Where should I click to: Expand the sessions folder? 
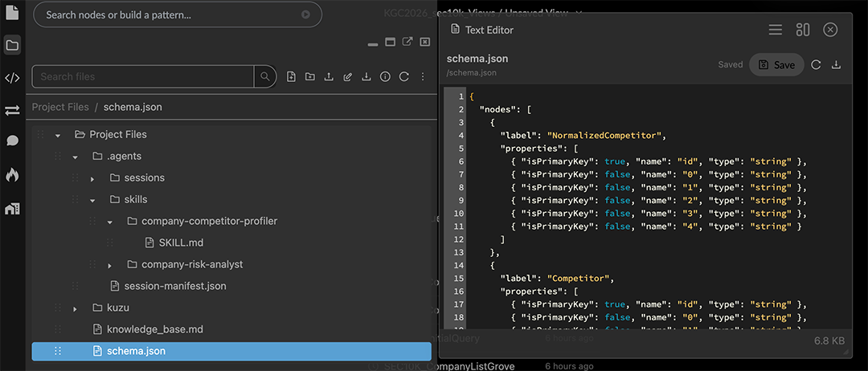click(x=92, y=178)
